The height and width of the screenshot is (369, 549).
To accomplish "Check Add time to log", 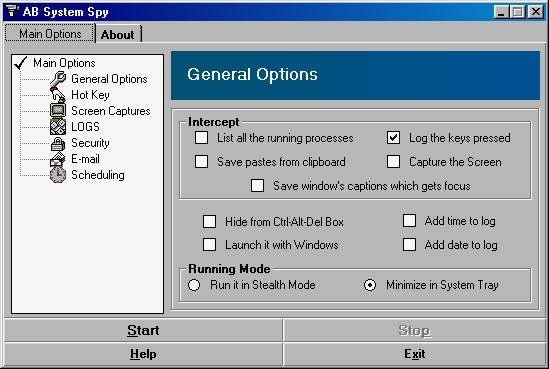I will click(x=409, y=221).
